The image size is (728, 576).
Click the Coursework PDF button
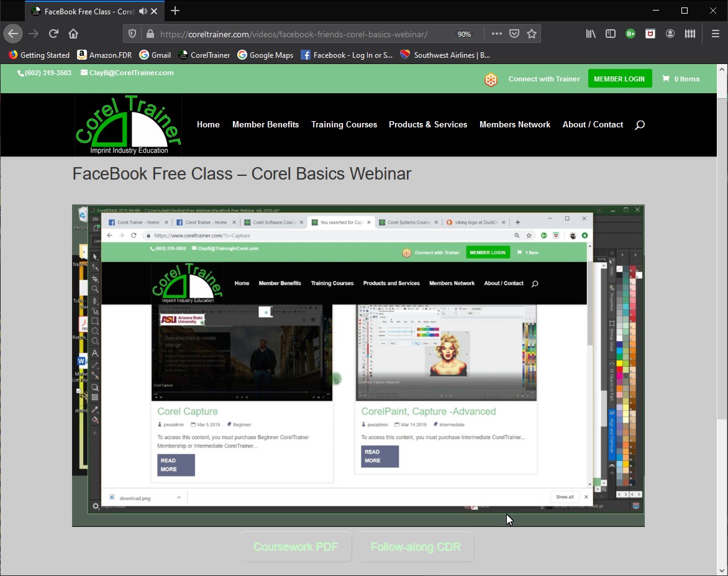[296, 547]
